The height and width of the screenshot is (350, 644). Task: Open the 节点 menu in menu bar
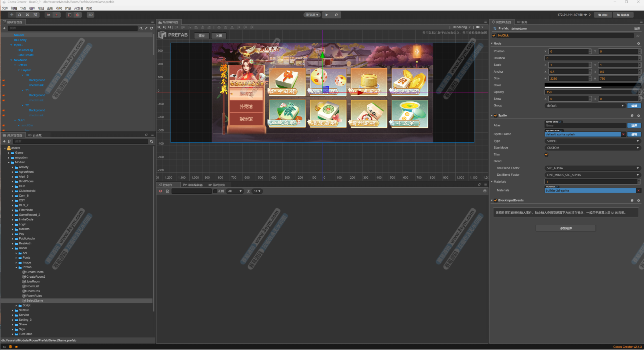click(23, 8)
